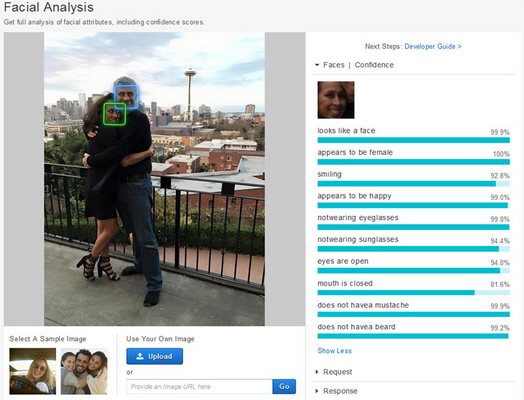The width and height of the screenshot is (524, 400).
Task: Click the appears to be happy bar
Action: [413, 206]
